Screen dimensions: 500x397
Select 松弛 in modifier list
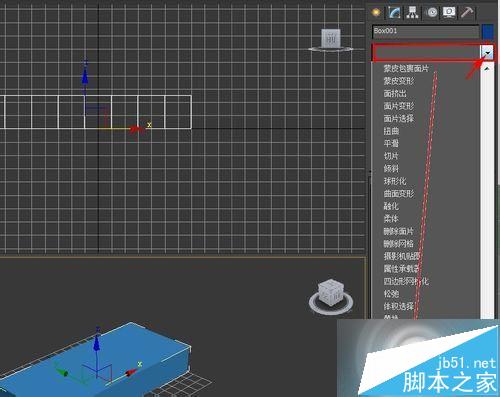[x=391, y=294]
